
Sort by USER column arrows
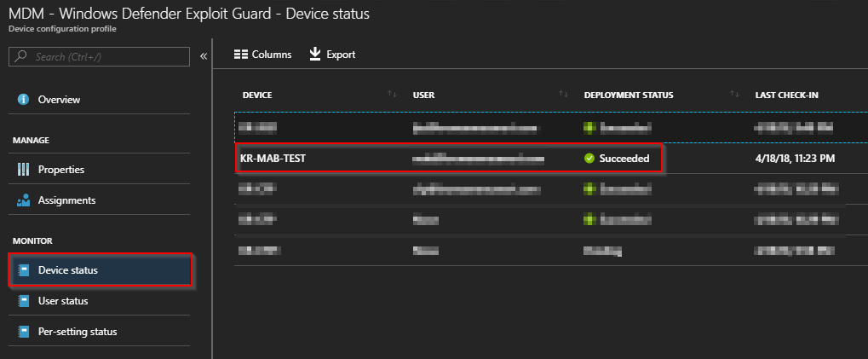pos(564,95)
